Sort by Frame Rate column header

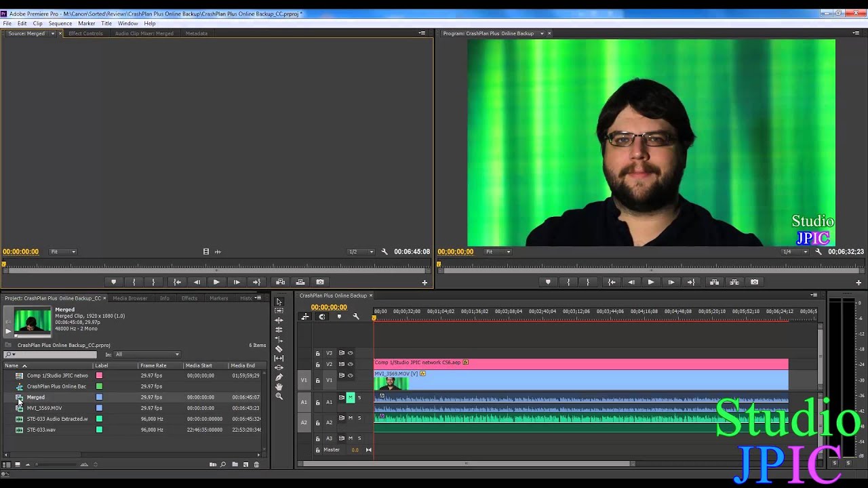[153, 366]
